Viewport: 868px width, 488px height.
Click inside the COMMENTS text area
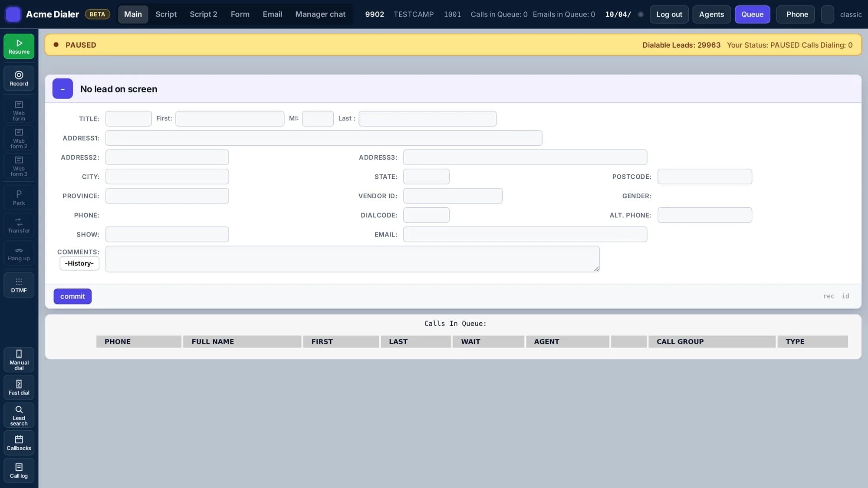point(352,259)
